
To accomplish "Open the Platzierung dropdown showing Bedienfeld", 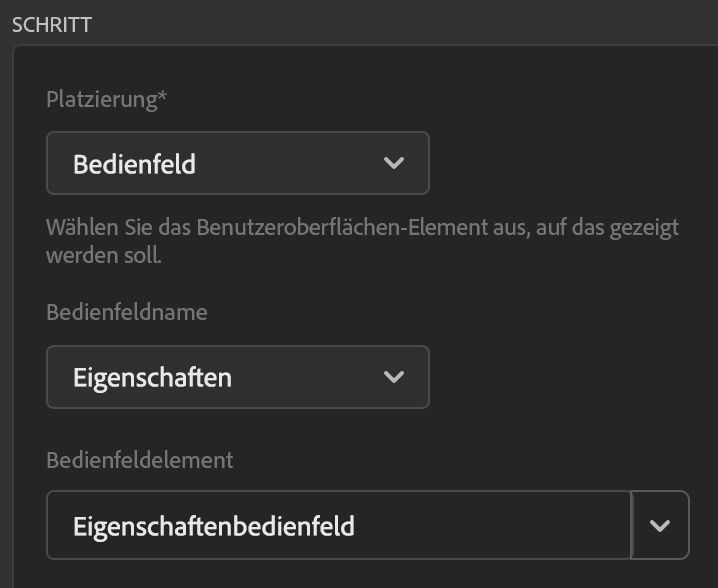I will tap(237, 163).
